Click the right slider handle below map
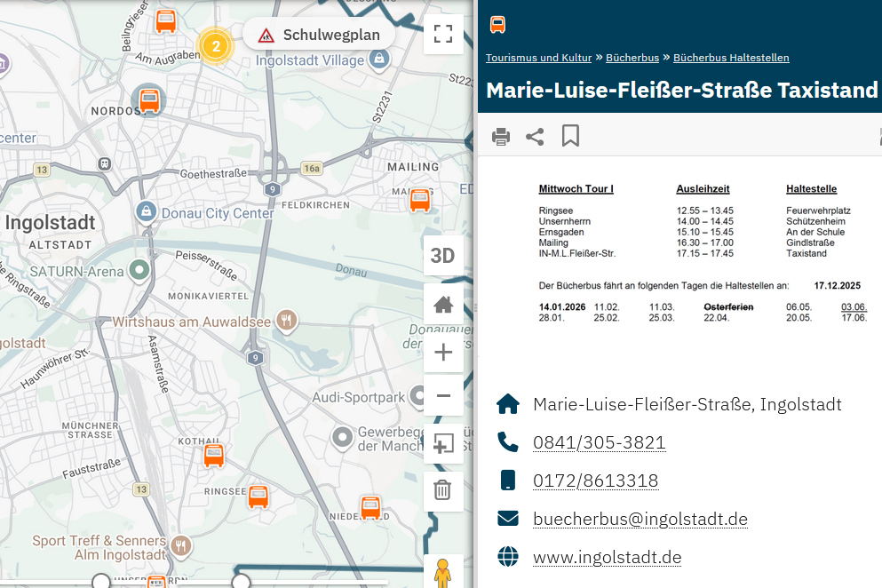The image size is (882, 588). click(241, 581)
